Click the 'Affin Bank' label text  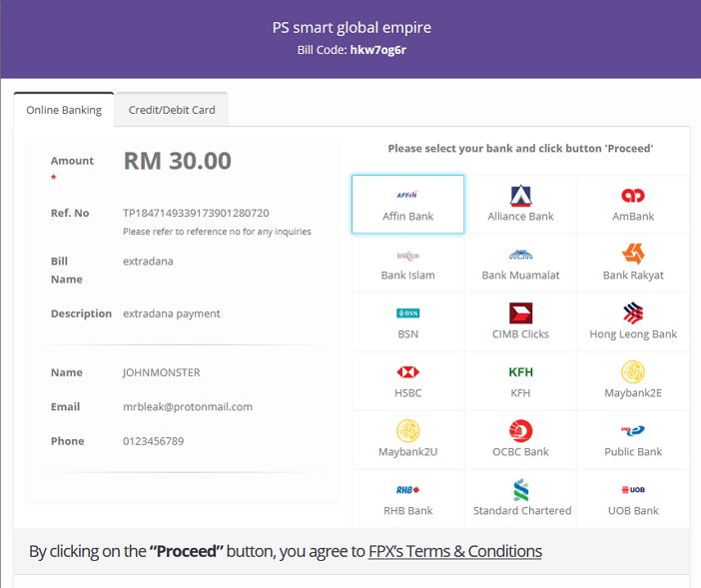[x=407, y=217]
